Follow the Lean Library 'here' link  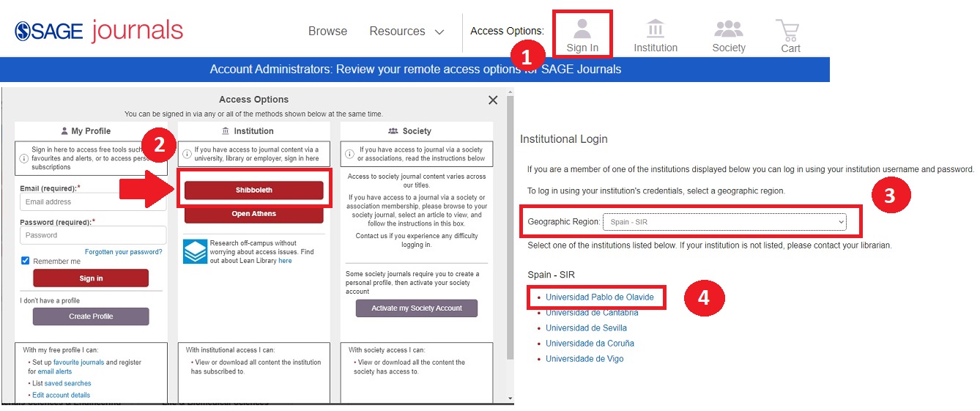click(285, 261)
